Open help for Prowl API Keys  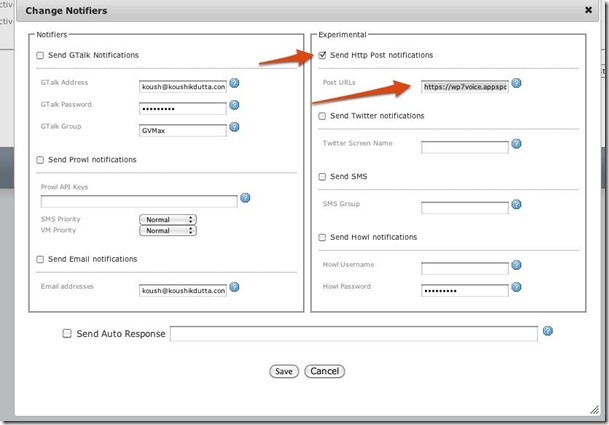point(245,198)
